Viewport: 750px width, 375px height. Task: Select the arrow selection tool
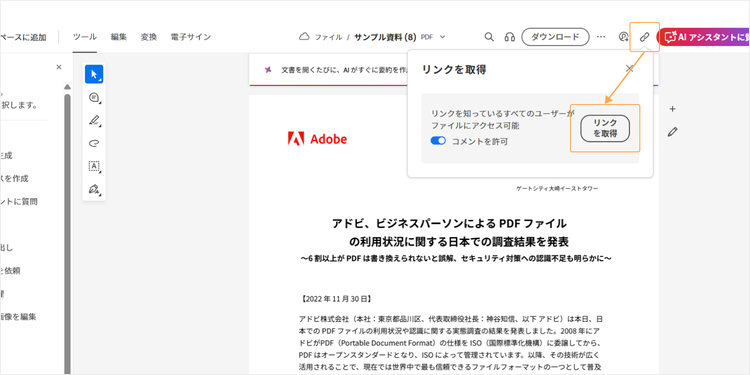click(x=94, y=74)
